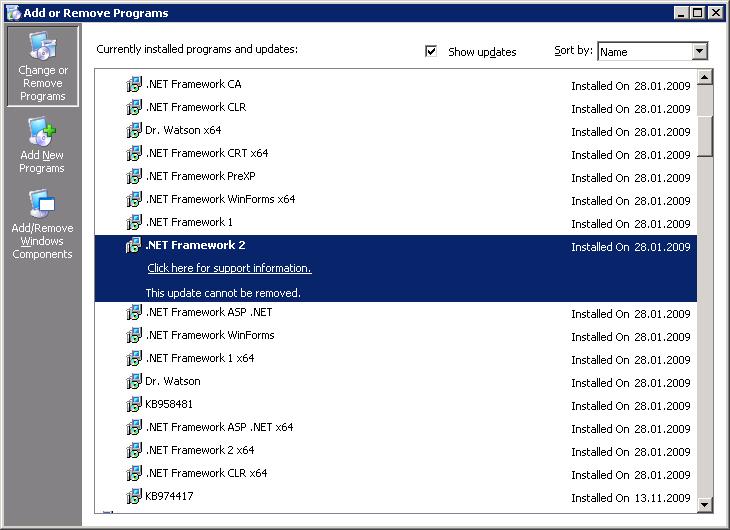Click the icon of selected .NET Framework 2
The width and height of the screenshot is (730, 530).
coord(134,245)
